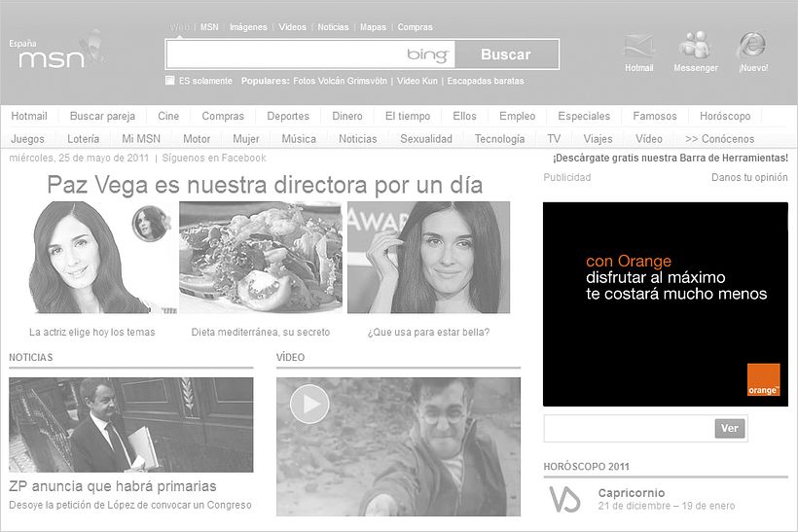
Task: Open the Tecnología navigation item
Action: (499, 139)
